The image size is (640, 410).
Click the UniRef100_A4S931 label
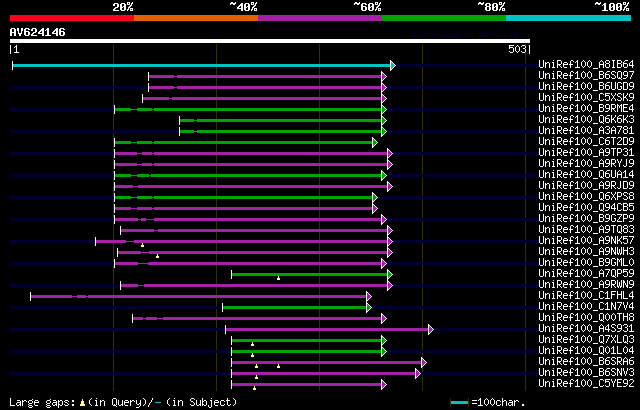click(x=586, y=329)
